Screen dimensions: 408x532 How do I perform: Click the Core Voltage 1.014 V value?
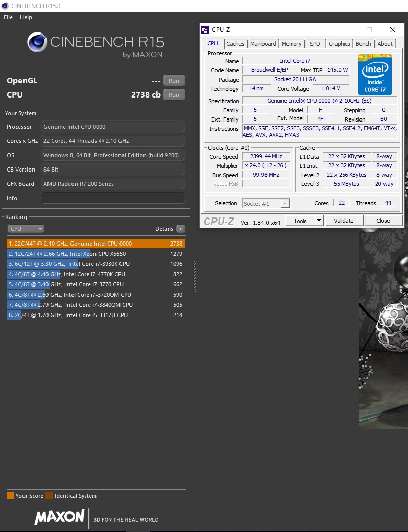click(x=330, y=88)
